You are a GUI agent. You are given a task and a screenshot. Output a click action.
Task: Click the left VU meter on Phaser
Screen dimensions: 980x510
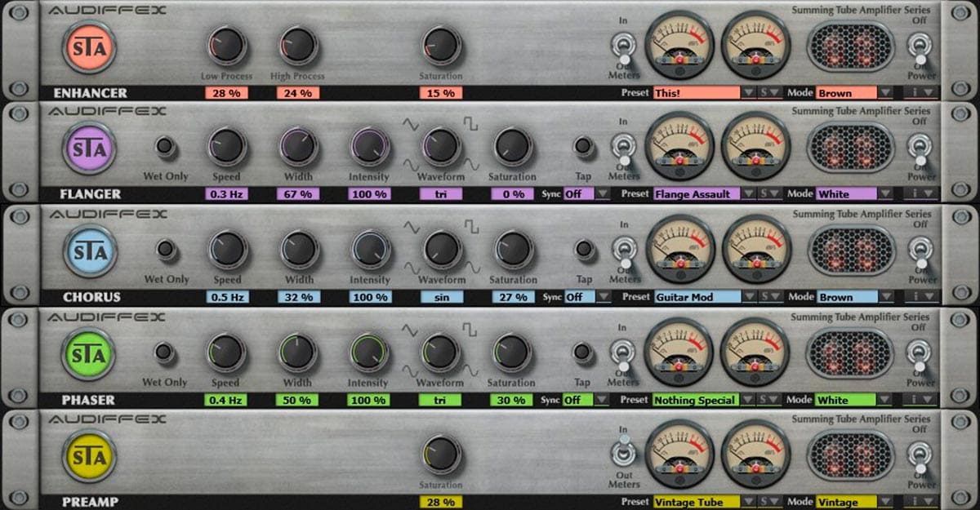coord(679,352)
